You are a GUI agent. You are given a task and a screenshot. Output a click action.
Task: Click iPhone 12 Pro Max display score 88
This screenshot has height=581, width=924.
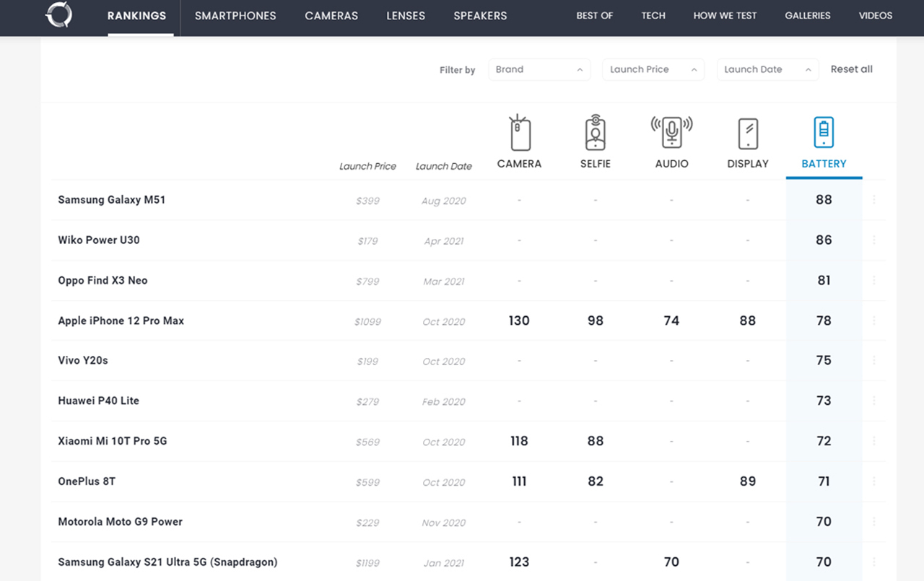(748, 320)
